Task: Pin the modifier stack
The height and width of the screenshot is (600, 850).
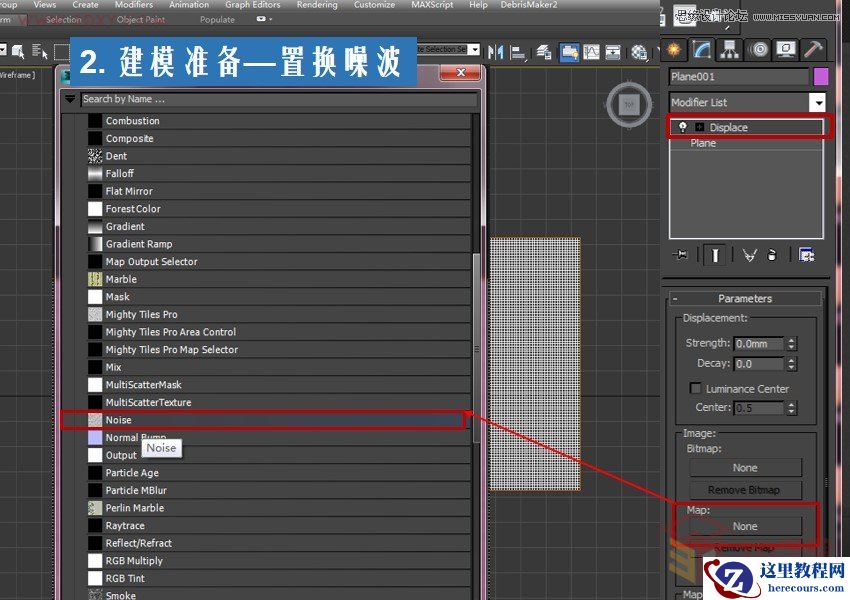Action: point(681,254)
